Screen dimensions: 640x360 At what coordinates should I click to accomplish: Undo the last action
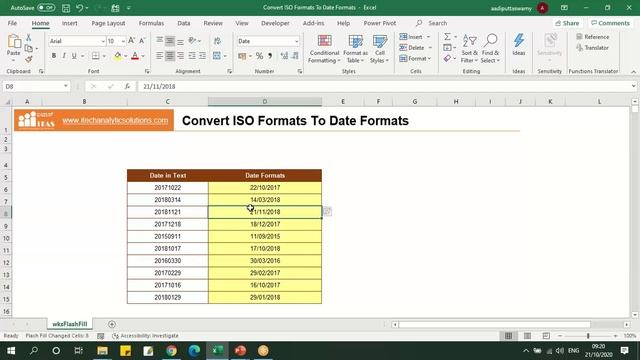tap(80, 7)
